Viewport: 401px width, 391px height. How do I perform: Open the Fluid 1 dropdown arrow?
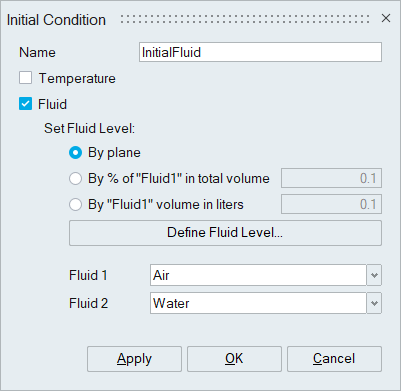[374, 275]
